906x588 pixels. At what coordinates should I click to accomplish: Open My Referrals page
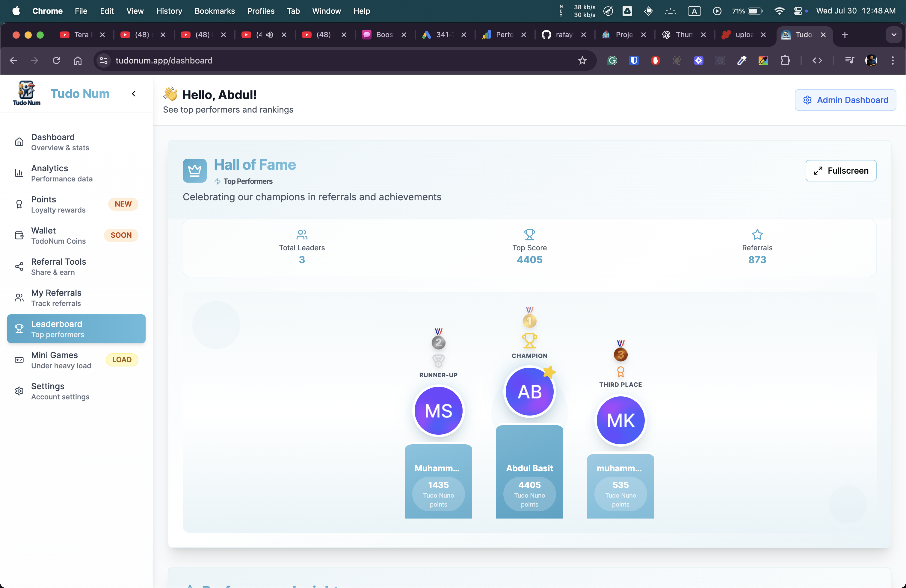(76, 298)
